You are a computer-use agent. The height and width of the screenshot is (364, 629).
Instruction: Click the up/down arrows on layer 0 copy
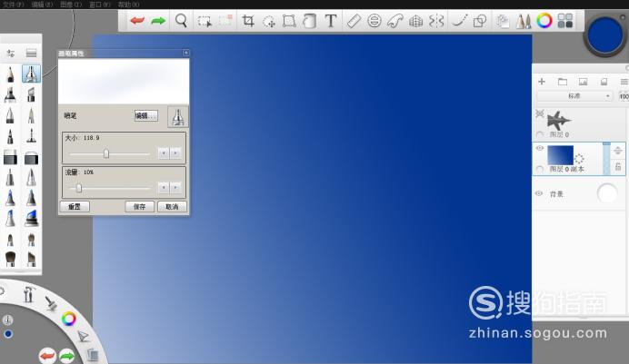point(618,151)
